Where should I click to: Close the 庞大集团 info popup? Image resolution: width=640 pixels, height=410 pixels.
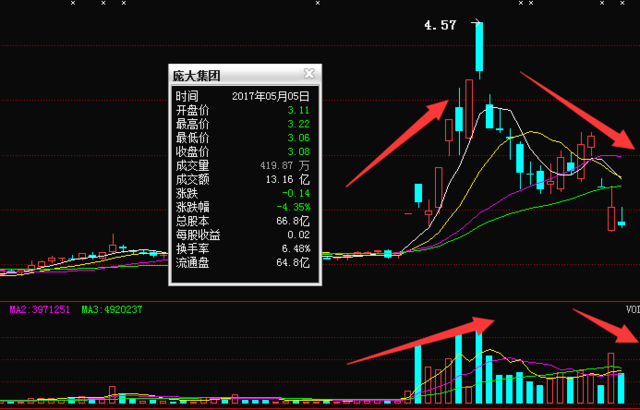[309, 73]
